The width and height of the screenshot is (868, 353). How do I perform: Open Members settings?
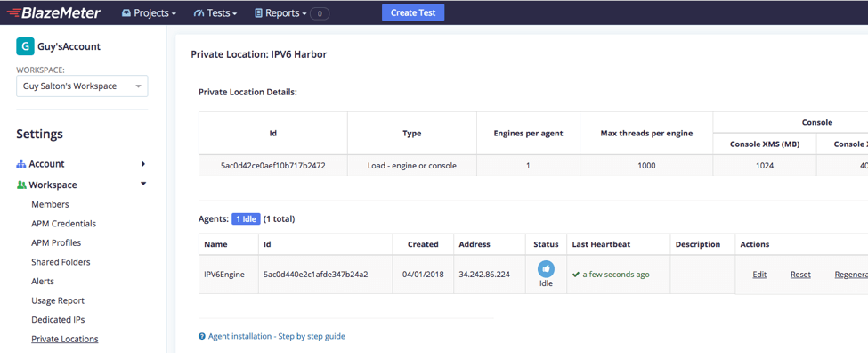51,204
